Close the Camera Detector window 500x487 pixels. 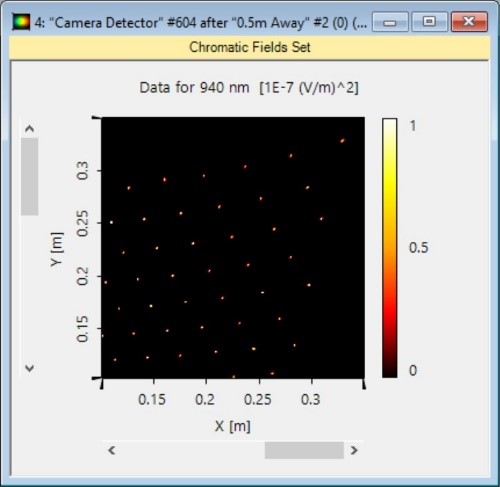469,22
